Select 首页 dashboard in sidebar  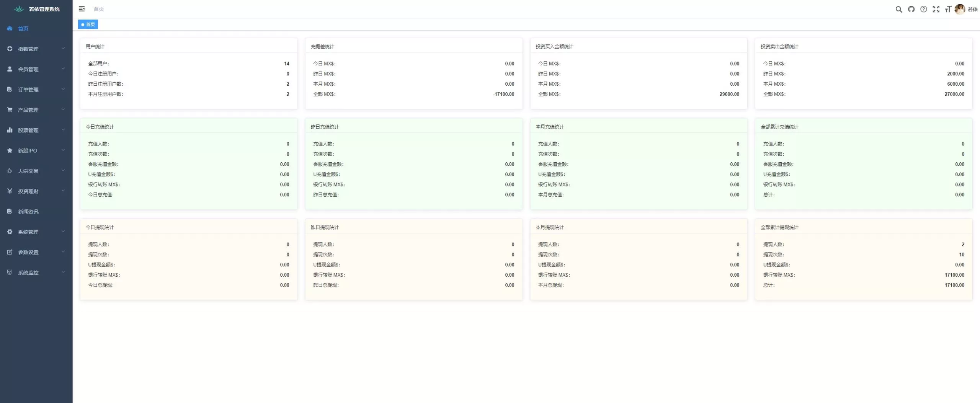point(23,29)
